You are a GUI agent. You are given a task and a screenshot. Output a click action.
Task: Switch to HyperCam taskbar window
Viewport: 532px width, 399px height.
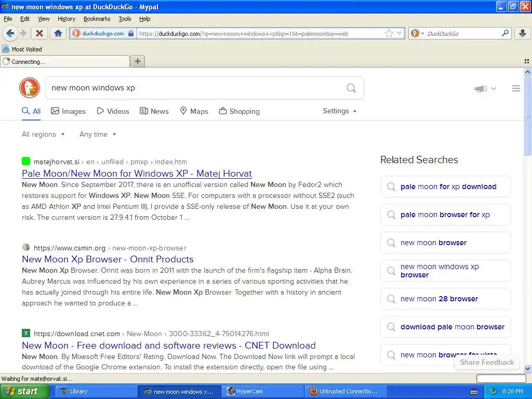262,391
